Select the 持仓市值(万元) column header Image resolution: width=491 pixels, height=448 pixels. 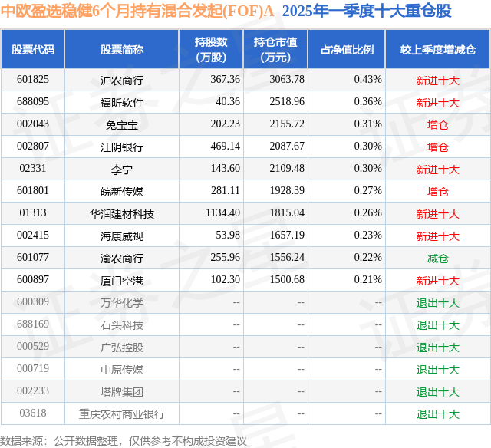pos(275,49)
